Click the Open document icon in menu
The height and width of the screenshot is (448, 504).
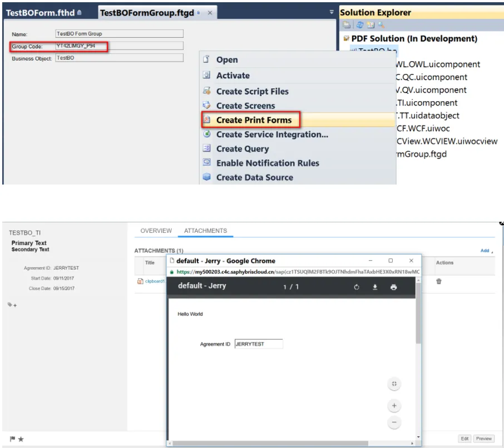tap(206, 59)
